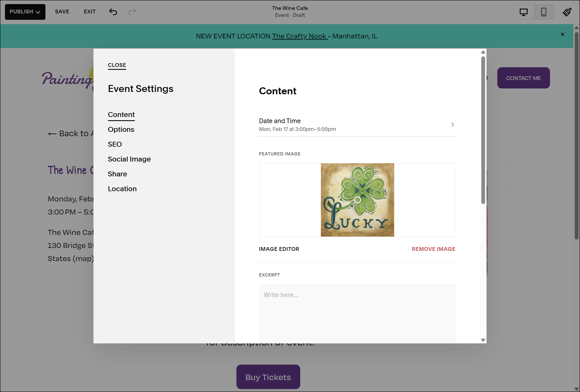Open the SEO settings tab

[x=115, y=144]
